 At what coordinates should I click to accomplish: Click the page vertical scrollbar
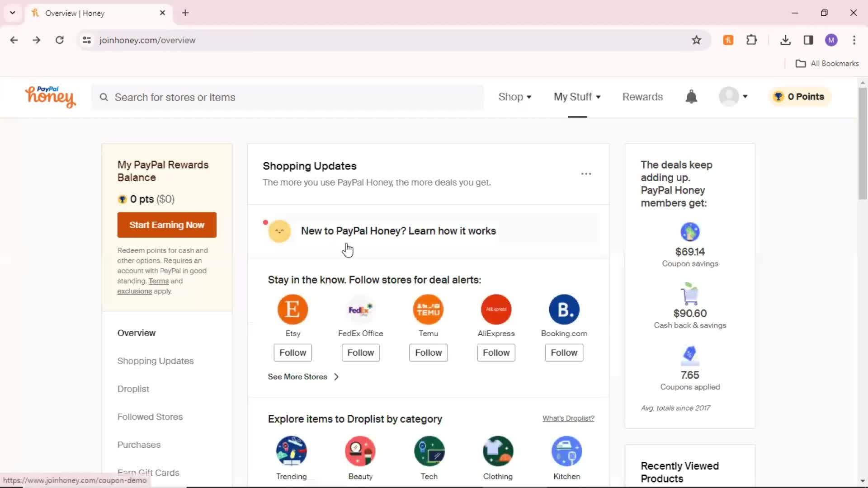863,144
